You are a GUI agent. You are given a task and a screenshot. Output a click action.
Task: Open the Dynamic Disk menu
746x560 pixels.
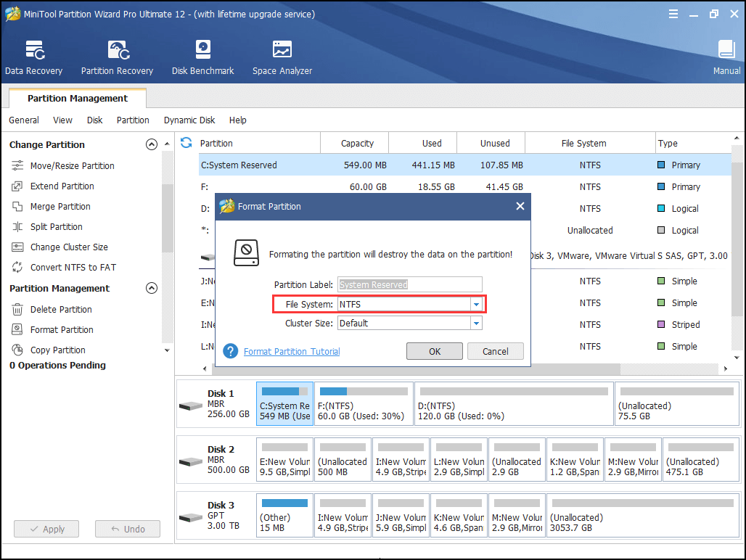pyautogui.click(x=189, y=120)
